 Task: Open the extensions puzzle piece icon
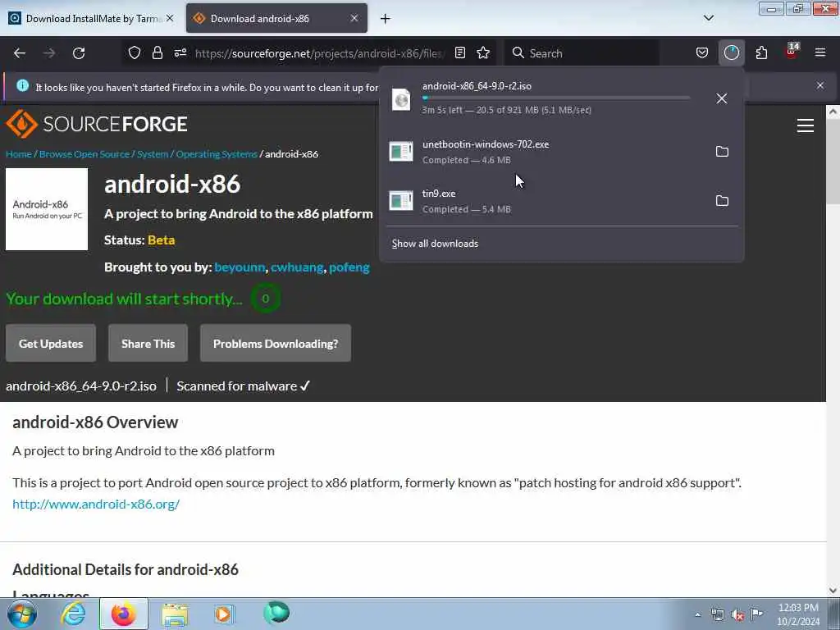tap(761, 52)
